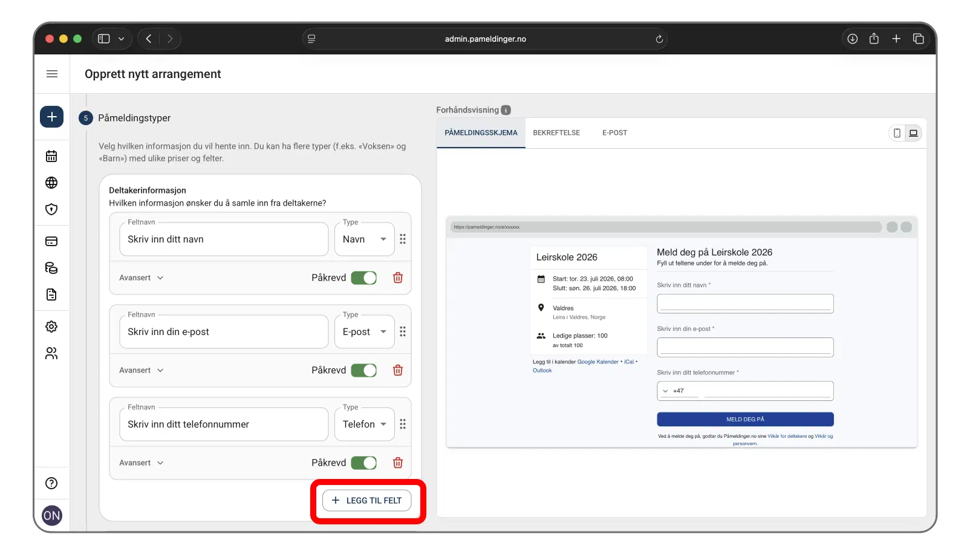Screen dimensions: 970x560
Task: Switch to the Bekreftelse tab
Action: click(x=556, y=133)
